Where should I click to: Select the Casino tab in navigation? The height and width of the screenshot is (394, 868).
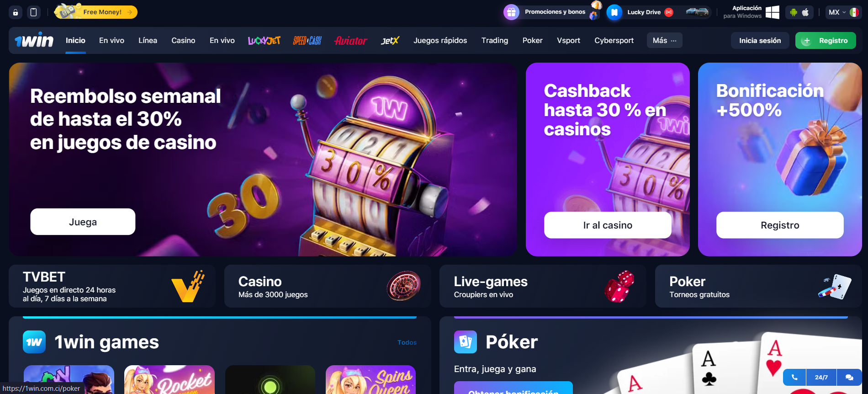tap(183, 40)
